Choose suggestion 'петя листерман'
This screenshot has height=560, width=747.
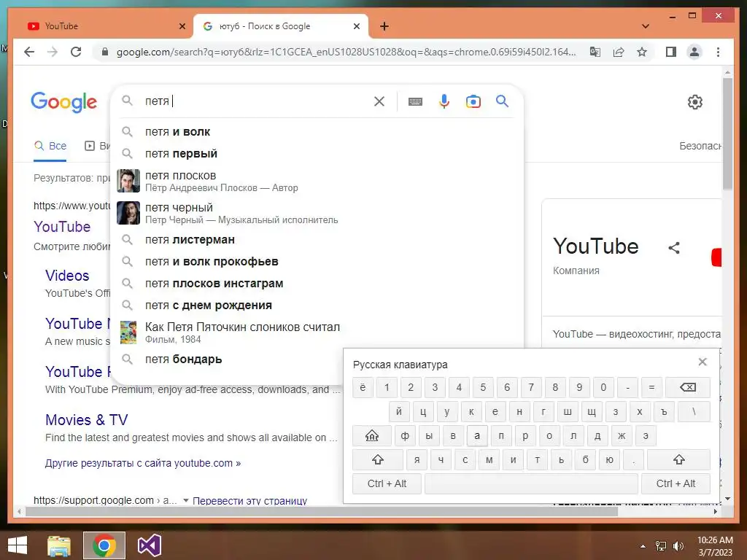point(317,239)
